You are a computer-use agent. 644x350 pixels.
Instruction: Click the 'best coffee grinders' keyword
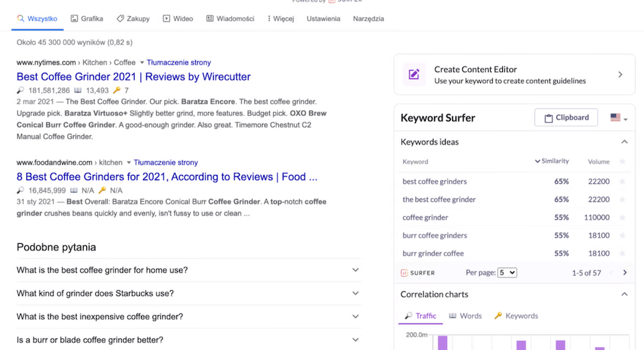tap(435, 181)
